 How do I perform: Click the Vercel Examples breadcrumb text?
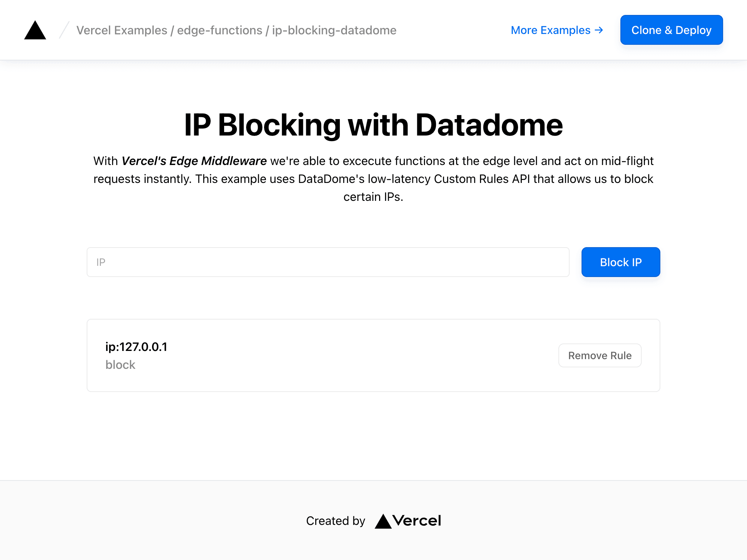(122, 30)
